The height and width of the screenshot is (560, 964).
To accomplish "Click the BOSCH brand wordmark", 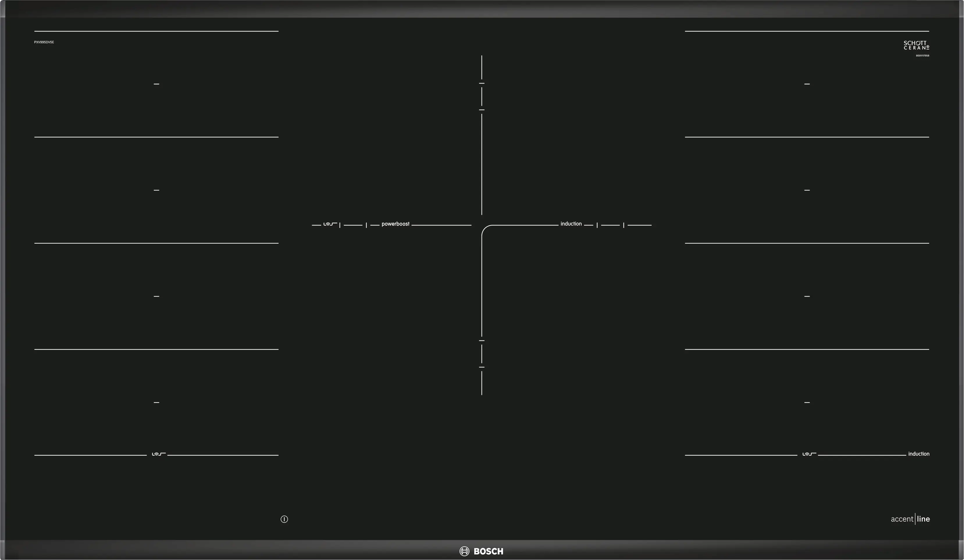I will click(488, 551).
